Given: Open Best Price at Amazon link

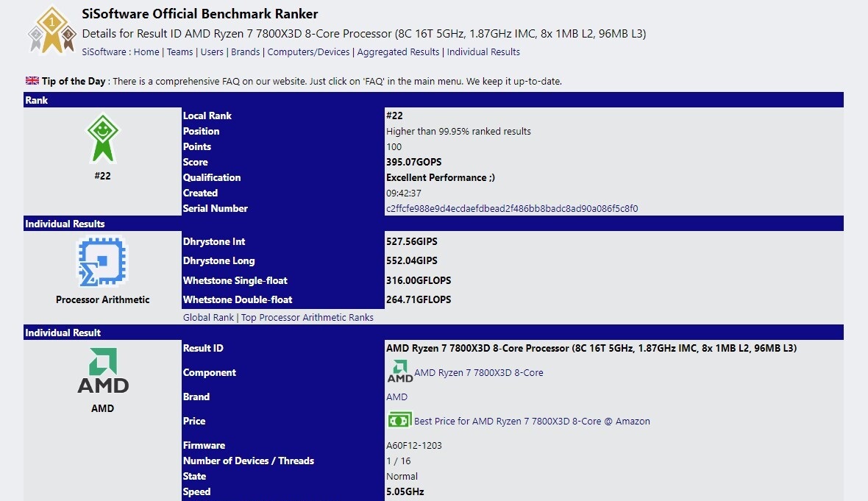Looking at the screenshot, I should (532, 422).
